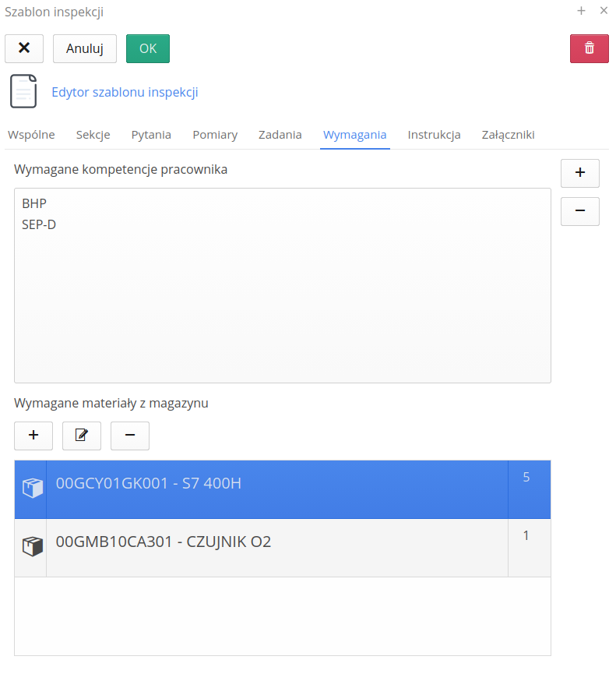616x674 pixels.
Task: Select the 00GMB10CA301 - CZUJNIK O2 row
Action: click(282, 548)
